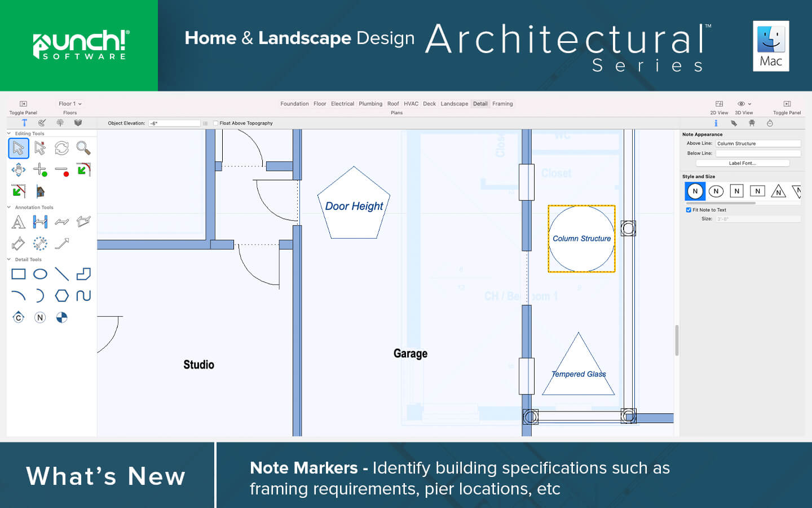Pick the remove point tool with red dot

[62, 170]
